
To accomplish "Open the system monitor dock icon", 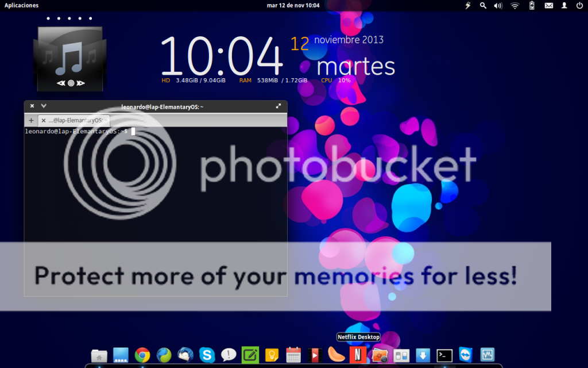I will 488,355.
